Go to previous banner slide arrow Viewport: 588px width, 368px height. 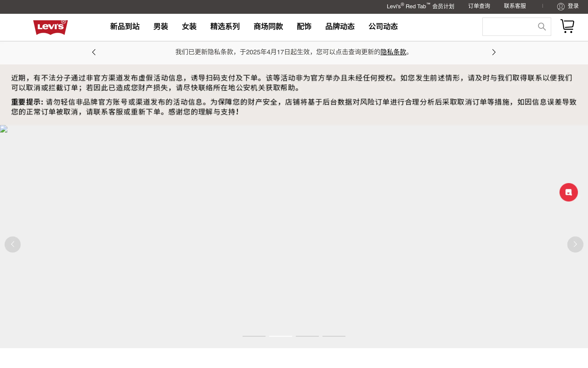coord(13,244)
